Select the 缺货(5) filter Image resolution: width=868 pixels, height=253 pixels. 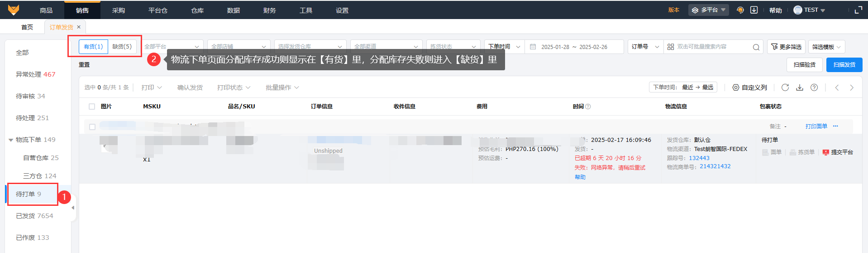(122, 46)
